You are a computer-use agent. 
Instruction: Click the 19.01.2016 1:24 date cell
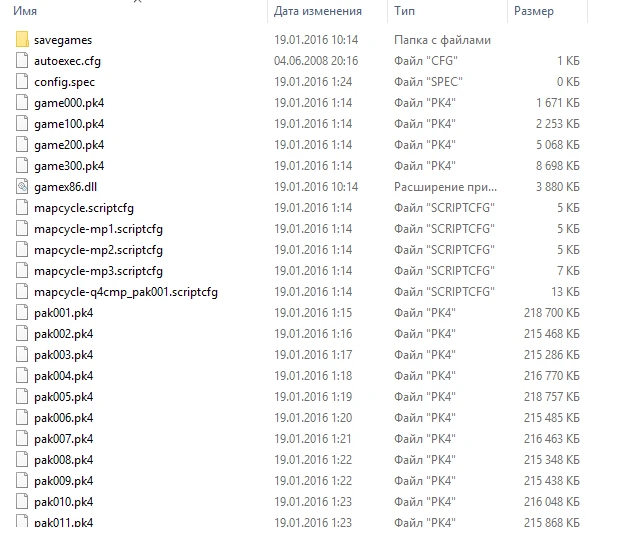(313, 82)
